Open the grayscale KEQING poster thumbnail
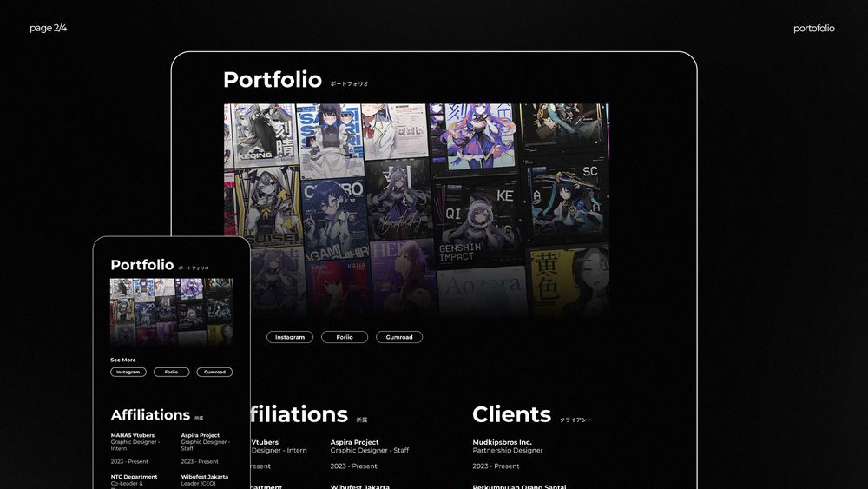 click(x=264, y=135)
